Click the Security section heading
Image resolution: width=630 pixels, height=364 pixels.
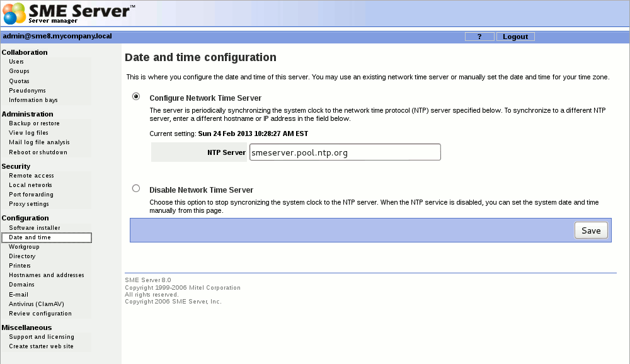click(x=16, y=166)
